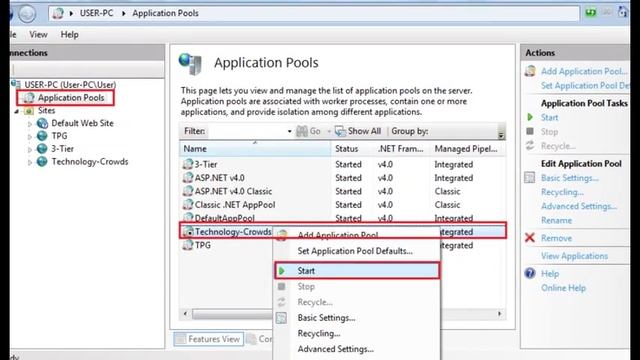
Task: Collapse the Sites tree node
Action: click(x=17, y=111)
